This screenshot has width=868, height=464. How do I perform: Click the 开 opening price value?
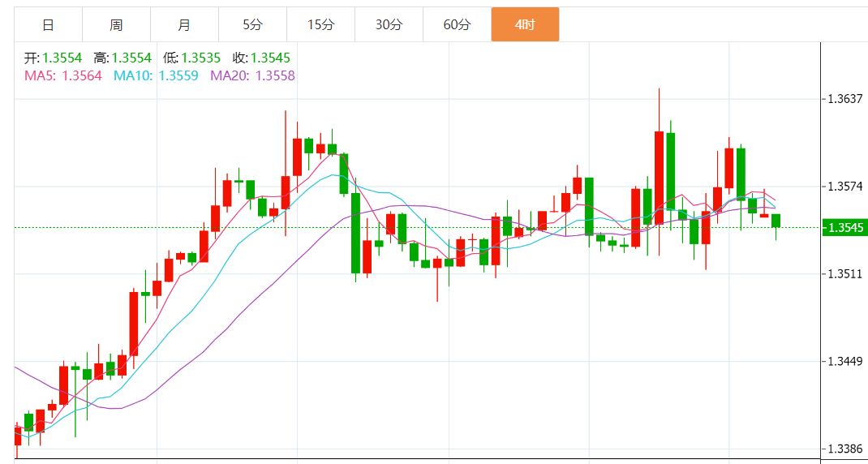click(62, 58)
